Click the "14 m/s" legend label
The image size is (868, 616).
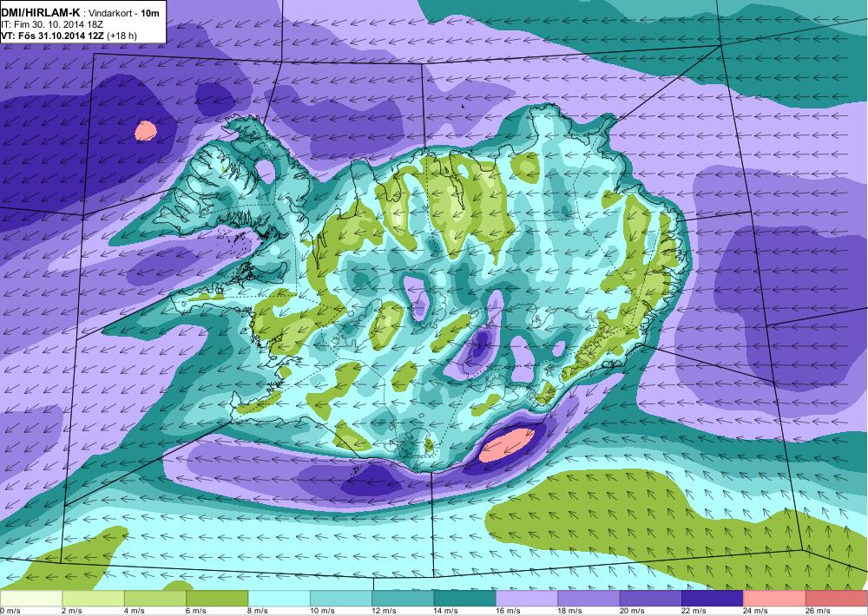point(447,611)
